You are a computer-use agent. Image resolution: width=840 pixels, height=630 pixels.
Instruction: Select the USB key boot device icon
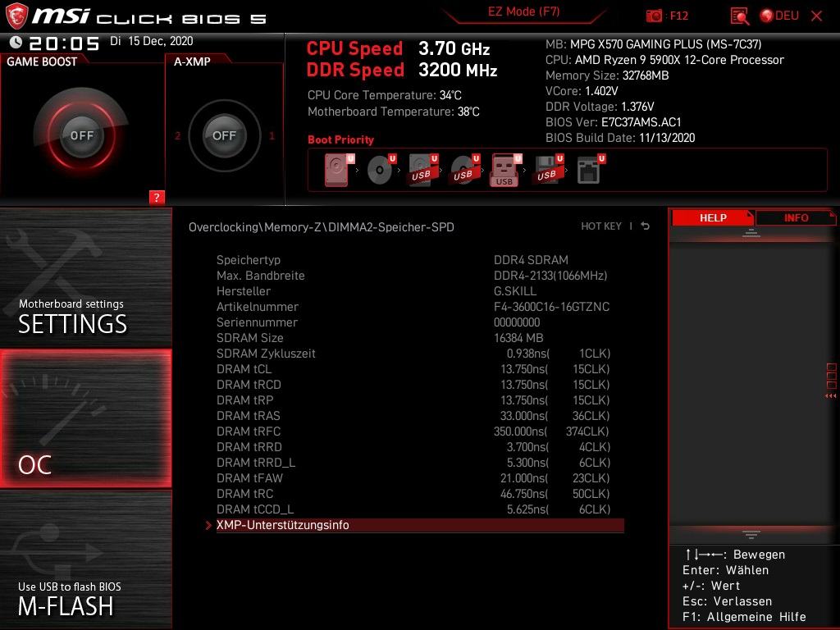505,170
